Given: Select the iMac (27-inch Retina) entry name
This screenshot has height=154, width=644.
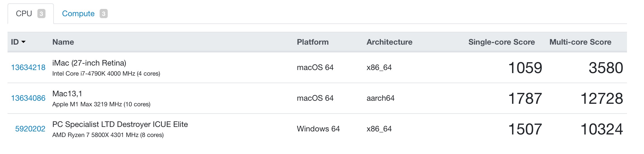Looking at the screenshot, I should pyautogui.click(x=89, y=63).
